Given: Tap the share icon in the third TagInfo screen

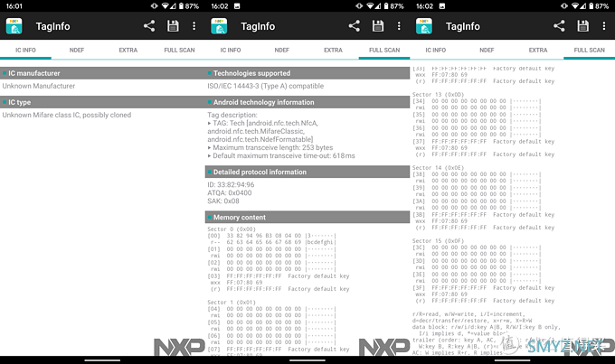Looking at the screenshot, I should [x=559, y=26].
